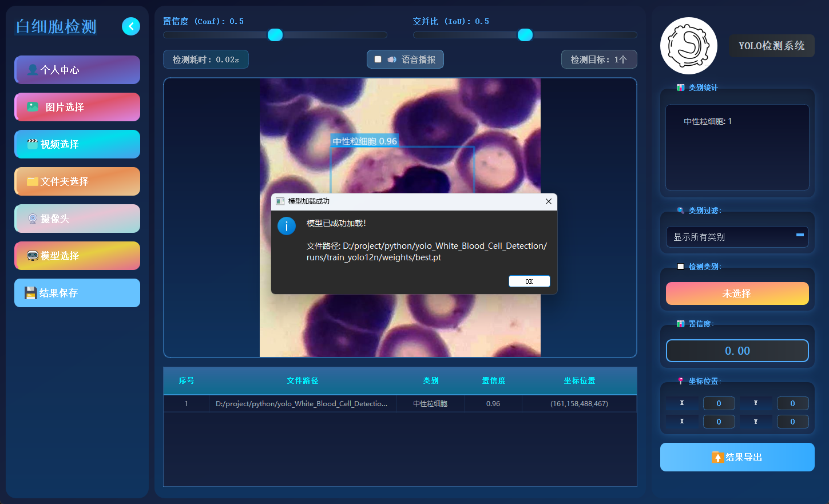Collapse the sidebar with the circular chevron

click(130, 26)
